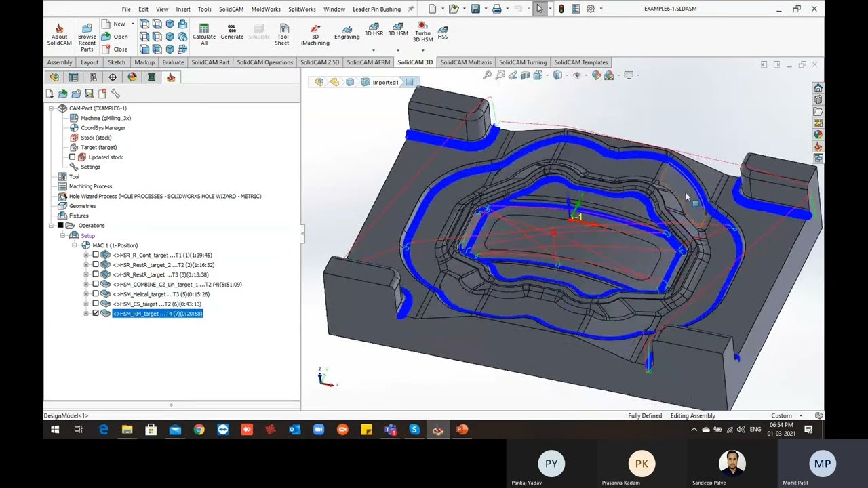Image resolution: width=868 pixels, height=488 pixels.
Task: Click Zoom to Fit in view toolbar
Action: click(487, 75)
